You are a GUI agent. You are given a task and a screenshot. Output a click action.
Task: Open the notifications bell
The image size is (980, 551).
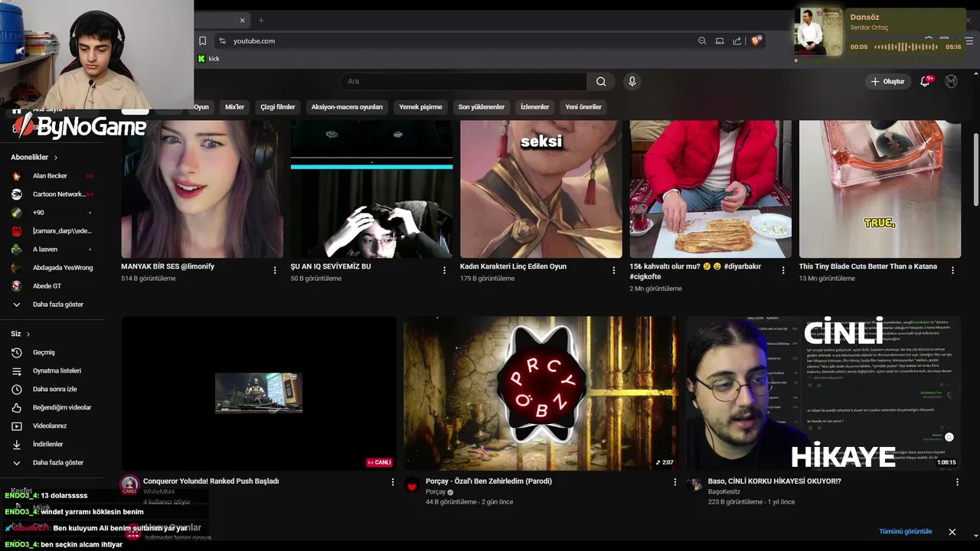click(x=925, y=81)
